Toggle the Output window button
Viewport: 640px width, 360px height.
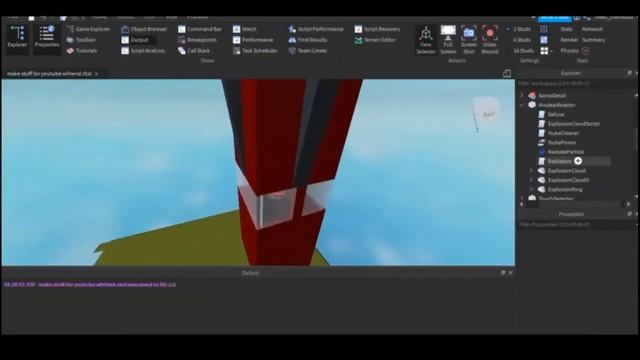tap(138, 40)
